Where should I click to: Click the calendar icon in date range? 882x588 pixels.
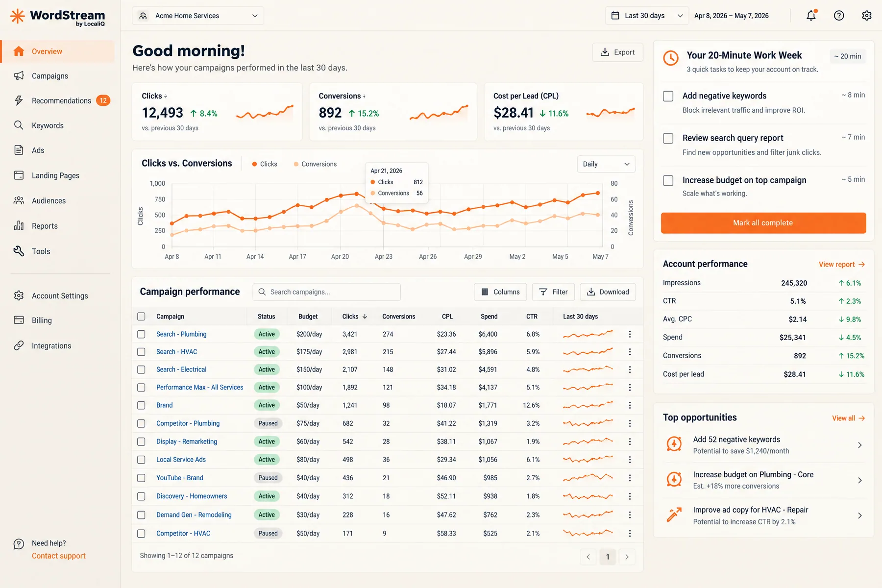pyautogui.click(x=615, y=16)
